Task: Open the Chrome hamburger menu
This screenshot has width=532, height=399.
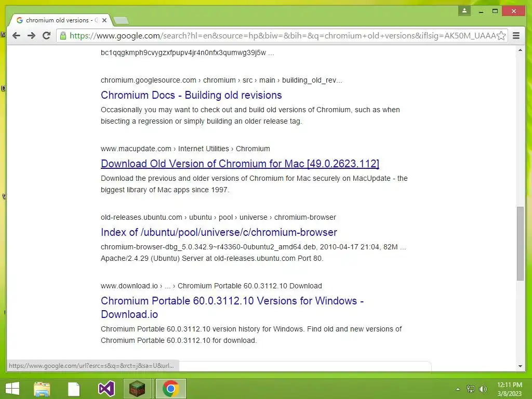Action: point(516,36)
